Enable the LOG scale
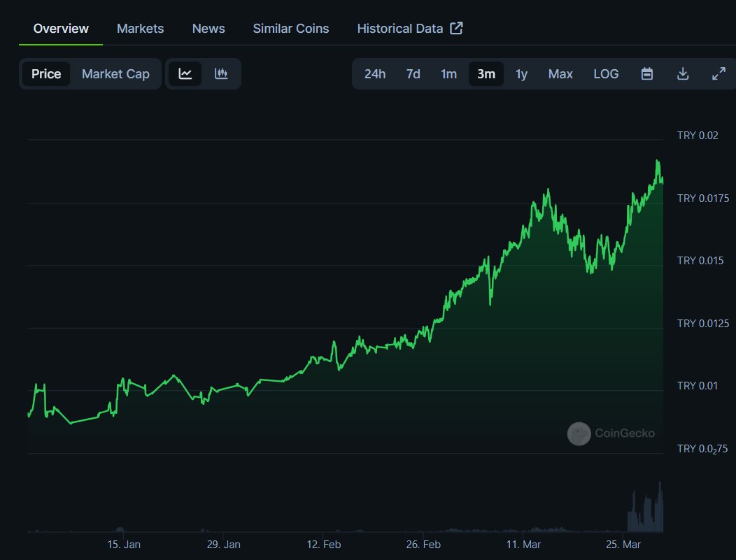Screen dimensions: 736x560 coord(606,73)
